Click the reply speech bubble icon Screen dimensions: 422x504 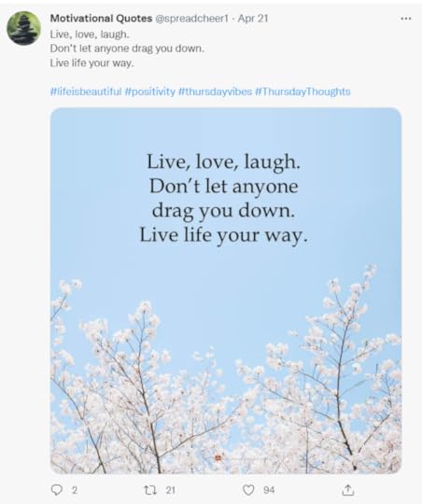click(x=57, y=490)
